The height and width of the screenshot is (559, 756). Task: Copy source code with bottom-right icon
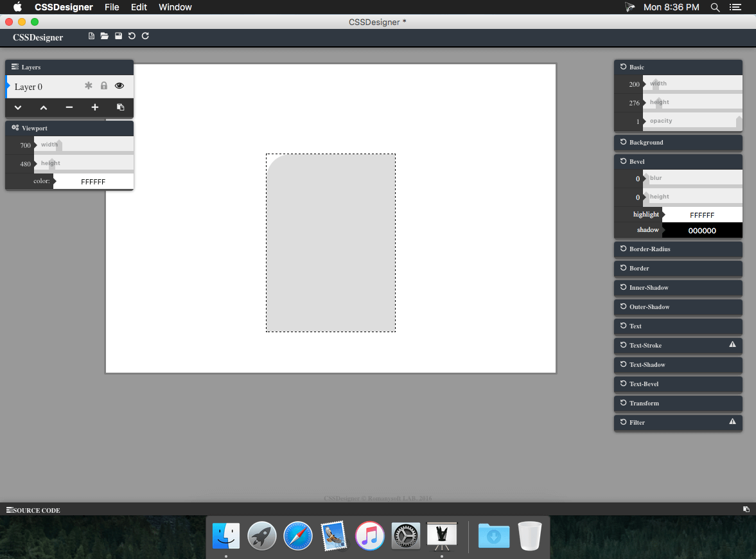coord(746,510)
